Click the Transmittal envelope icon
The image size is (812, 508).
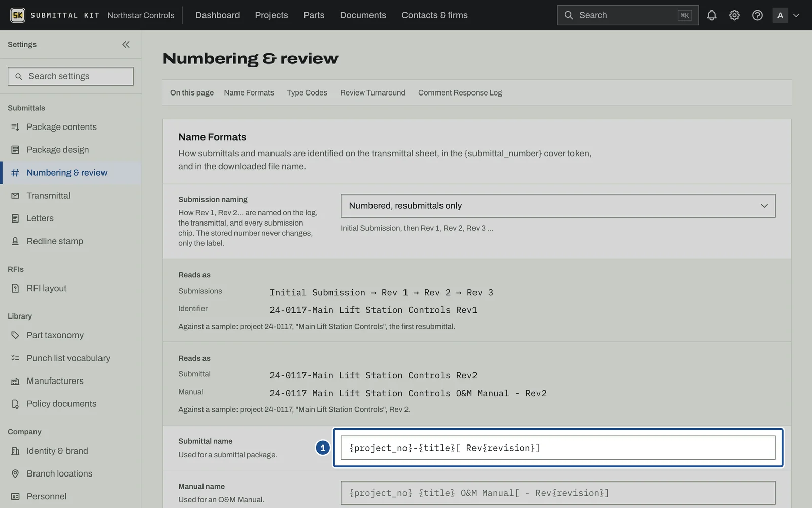(x=15, y=196)
